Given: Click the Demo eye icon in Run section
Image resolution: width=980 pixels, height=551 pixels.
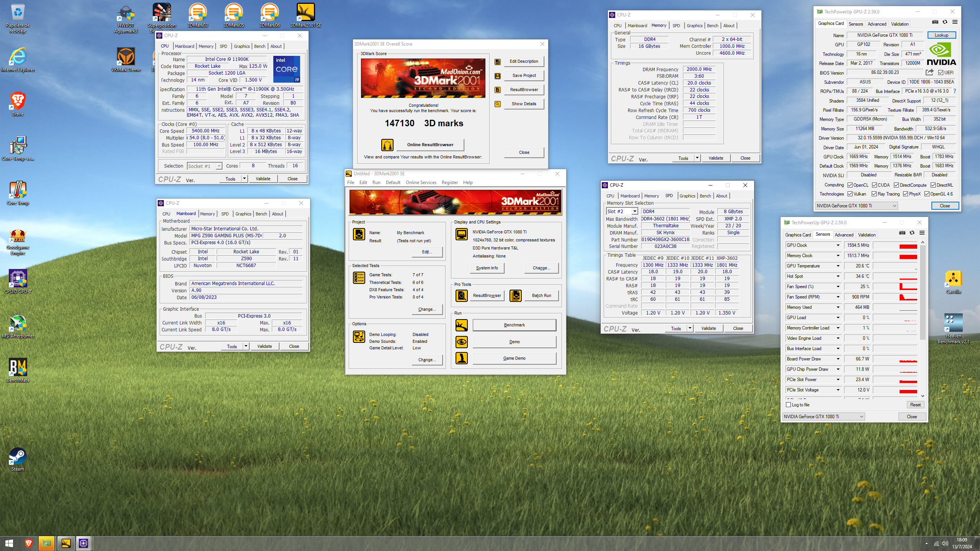Looking at the screenshot, I should click(x=462, y=342).
